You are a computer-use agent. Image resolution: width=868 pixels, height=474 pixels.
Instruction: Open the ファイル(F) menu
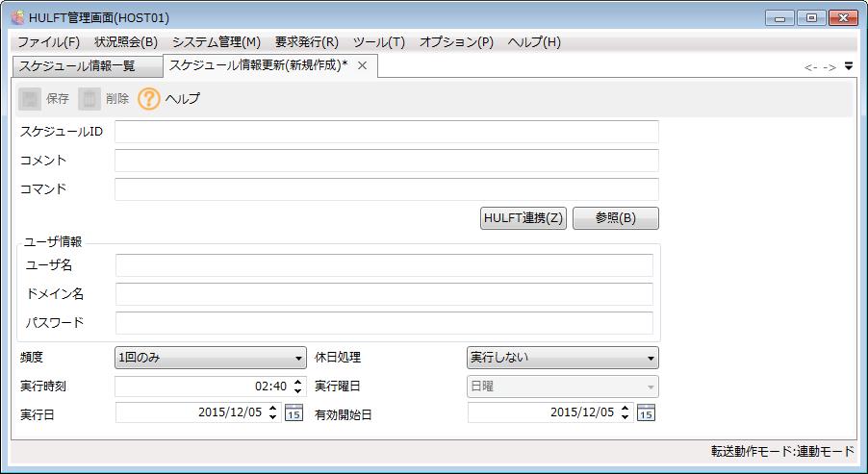[49, 42]
